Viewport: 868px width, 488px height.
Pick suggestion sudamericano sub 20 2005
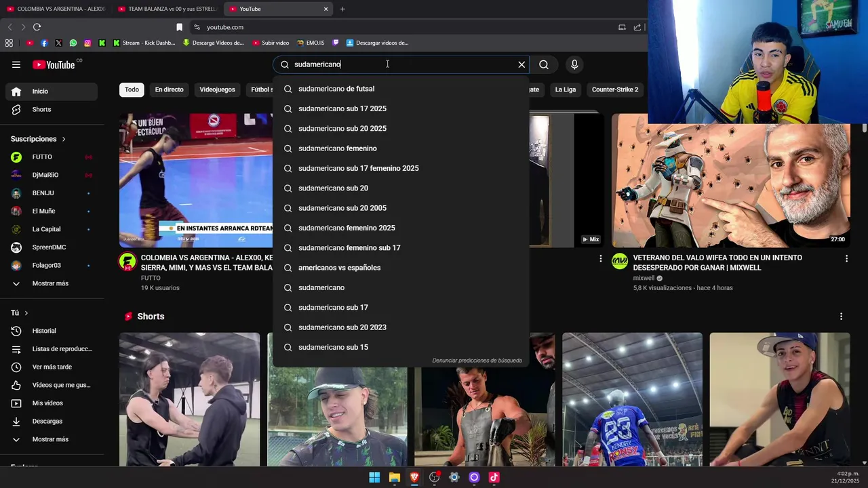click(x=401, y=208)
